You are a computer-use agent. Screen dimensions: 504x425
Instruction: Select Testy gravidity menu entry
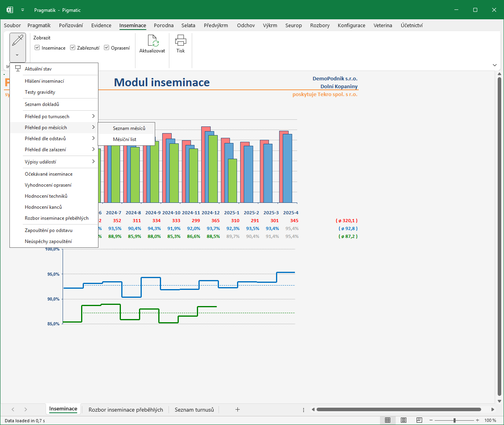tap(54, 92)
